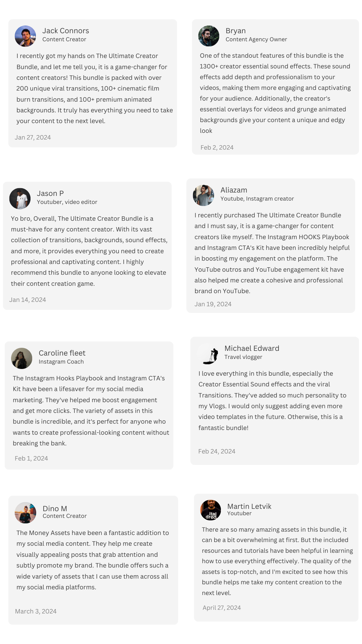Click the Content Agency Owner subtitle
This screenshot has width=362, height=644.
coord(256,40)
